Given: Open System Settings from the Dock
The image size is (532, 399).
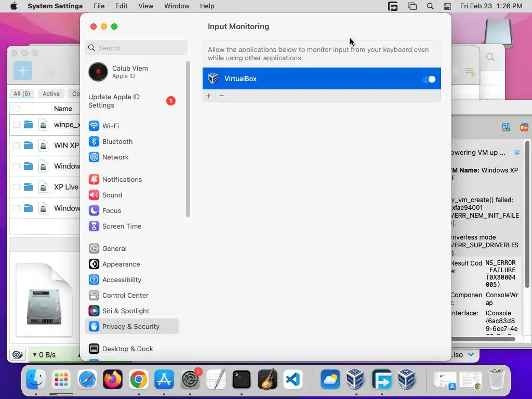Looking at the screenshot, I should 190,379.
